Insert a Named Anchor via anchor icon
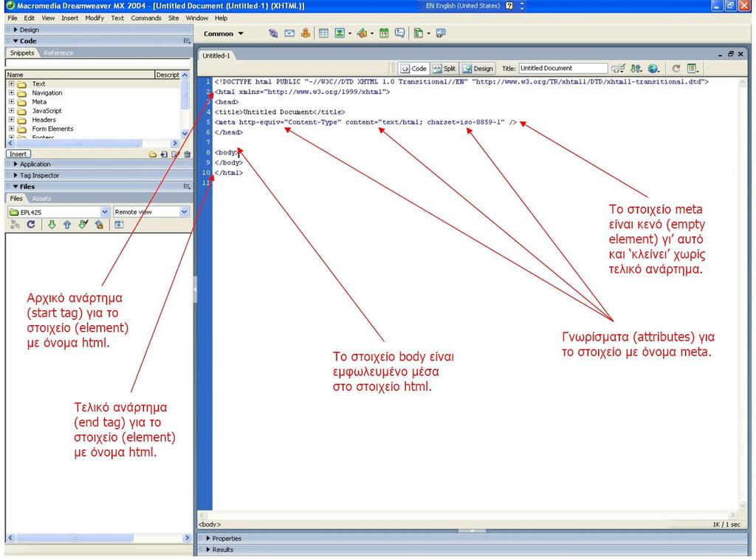This screenshot has width=756, height=560. point(305,33)
